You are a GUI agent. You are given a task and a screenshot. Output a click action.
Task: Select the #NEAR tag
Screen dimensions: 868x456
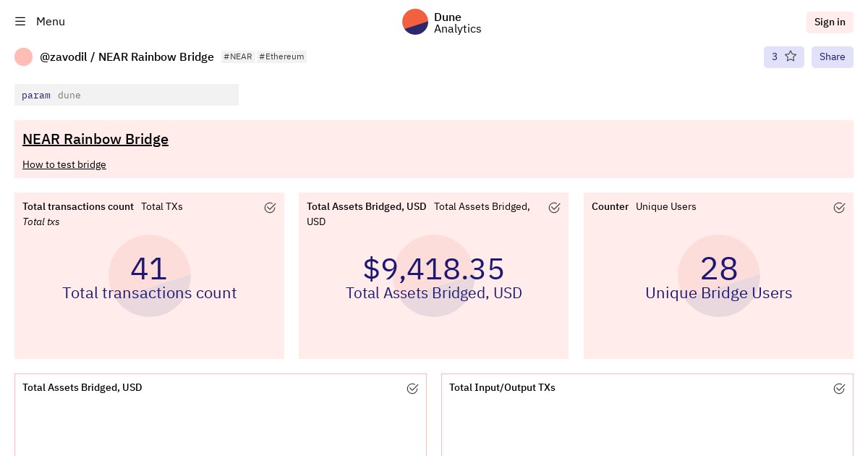pos(238,56)
